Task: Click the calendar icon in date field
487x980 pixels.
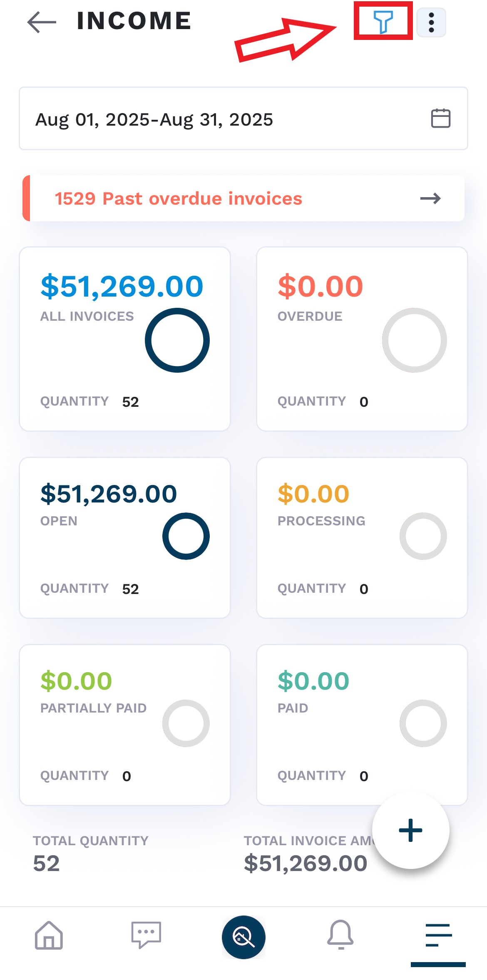Action: pos(440,119)
